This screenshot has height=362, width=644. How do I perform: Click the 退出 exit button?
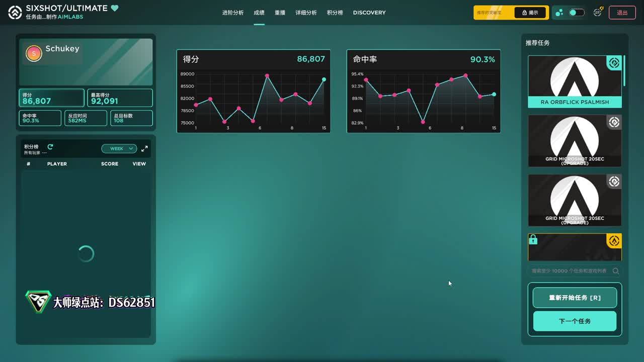pyautogui.click(x=622, y=13)
